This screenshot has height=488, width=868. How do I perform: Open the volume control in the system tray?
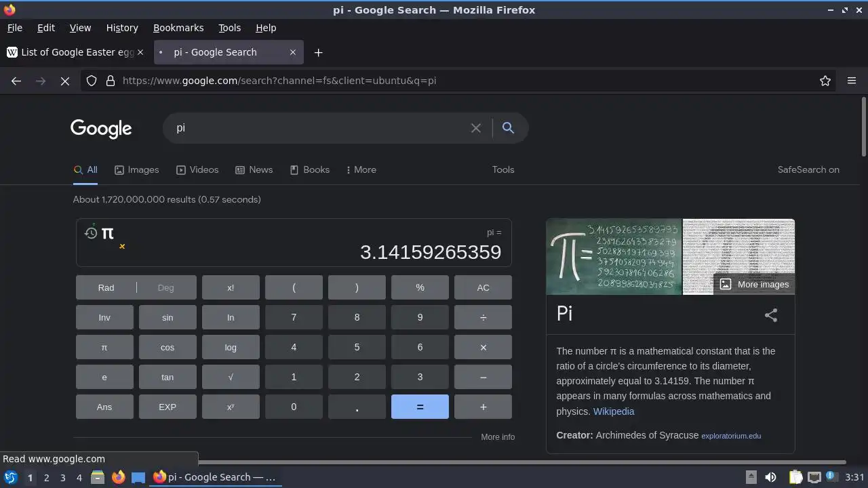tap(770, 477)
